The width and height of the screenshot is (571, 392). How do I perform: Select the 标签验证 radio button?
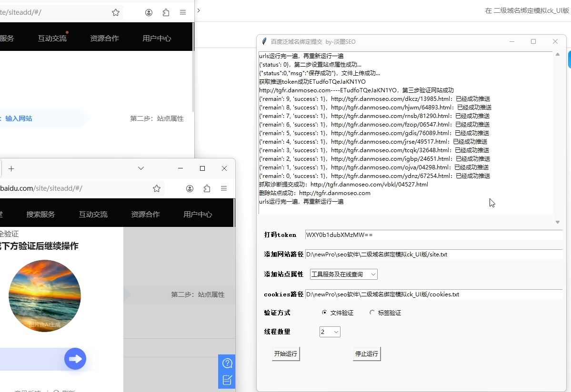372,313
